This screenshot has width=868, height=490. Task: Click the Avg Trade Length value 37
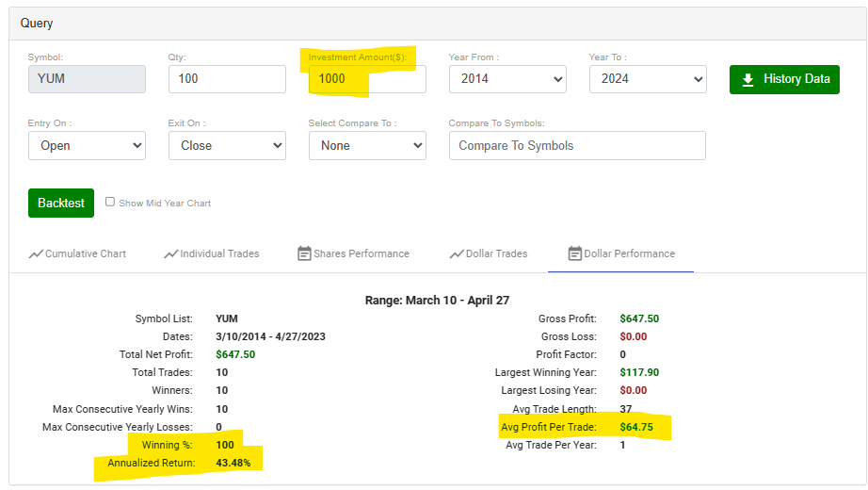coord(625,409)
